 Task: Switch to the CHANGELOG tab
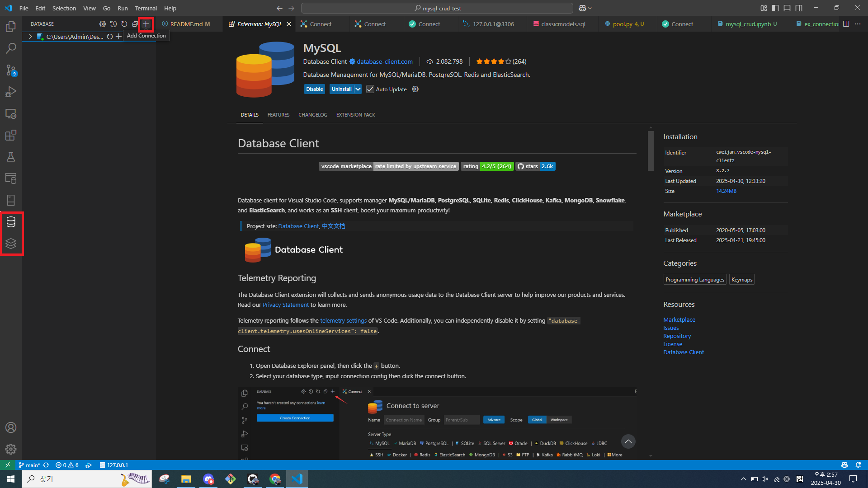tap(312, 115)
